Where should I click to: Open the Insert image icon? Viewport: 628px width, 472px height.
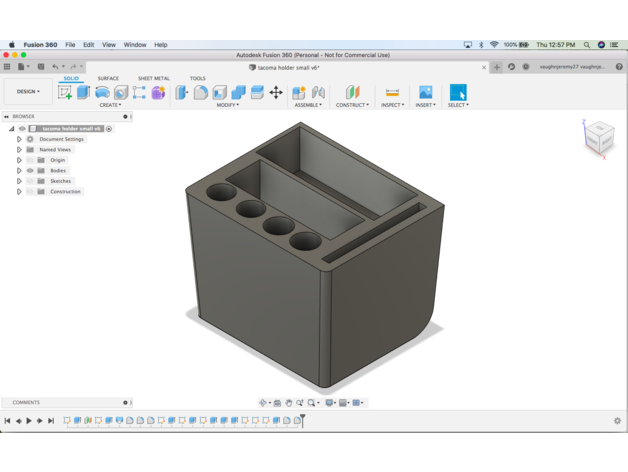pyautogui.click(x=425, y=92)
